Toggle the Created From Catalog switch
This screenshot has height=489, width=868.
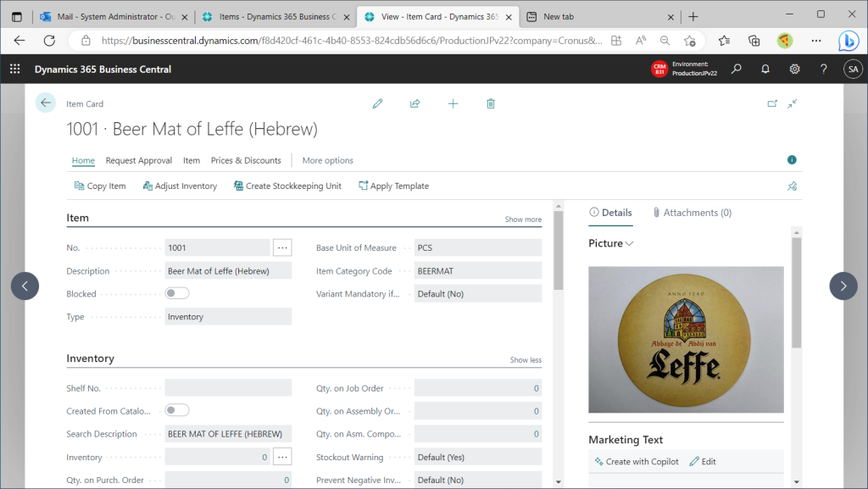pos(177,410)
